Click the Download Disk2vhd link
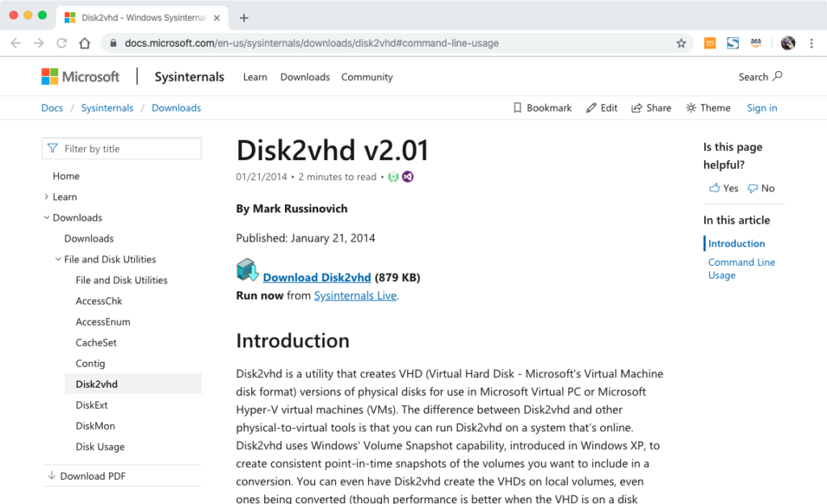 pyautogui.click(x=317, y=278)
